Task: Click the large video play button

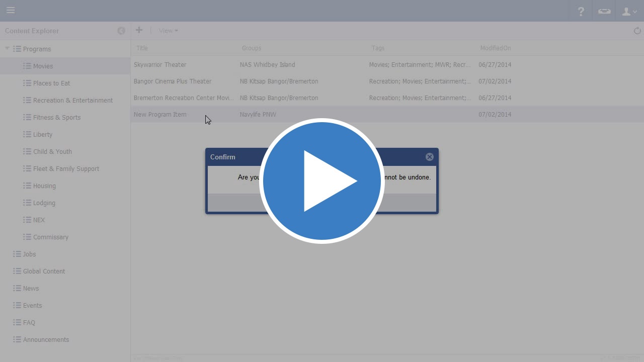Action: pyautogui.click(x=322, y=181)
